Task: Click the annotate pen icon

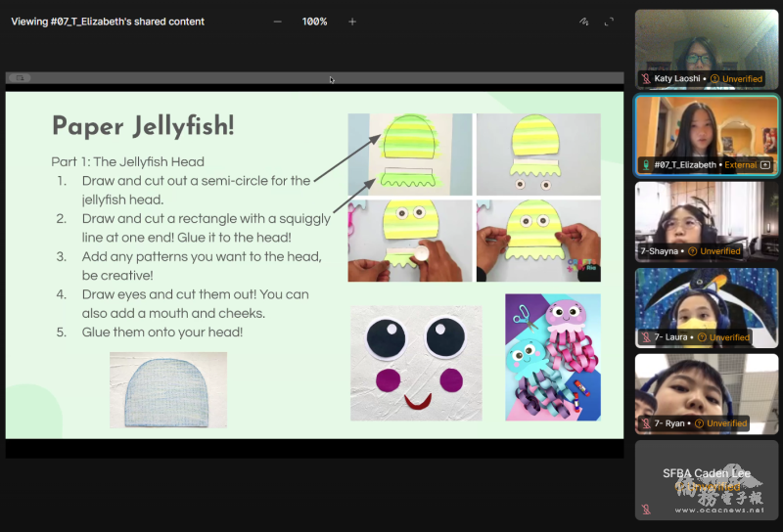Action: 584,22
